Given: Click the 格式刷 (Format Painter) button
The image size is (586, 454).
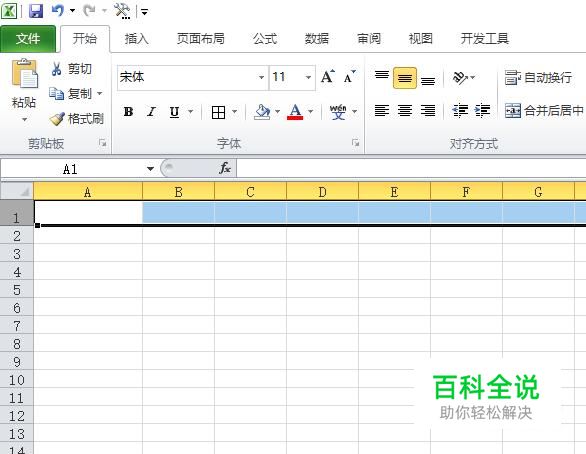Looking at the screenshot, I should click(77, 119).
